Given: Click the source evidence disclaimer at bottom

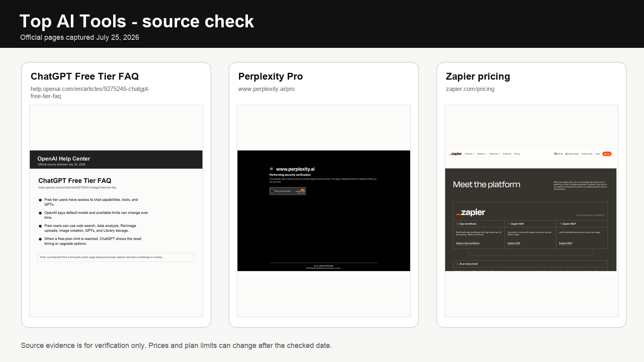Looking at the screenshot, I should (x=176, y=346).
